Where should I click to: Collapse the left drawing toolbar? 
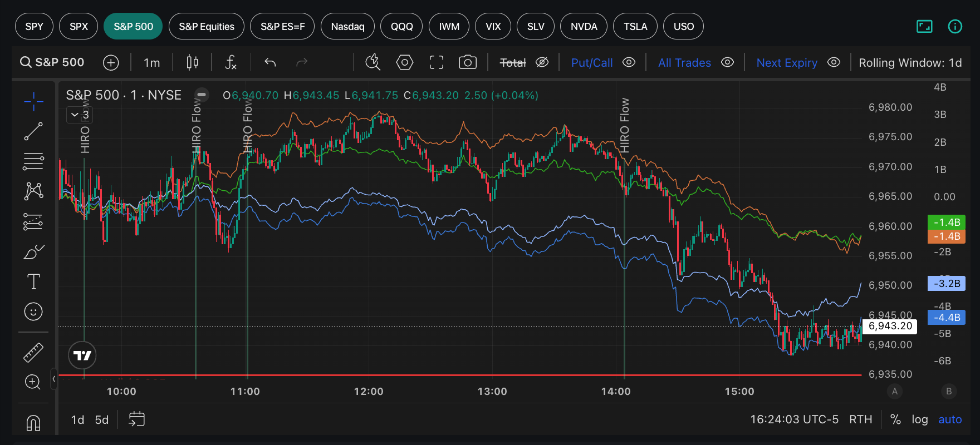click(53, 379)
